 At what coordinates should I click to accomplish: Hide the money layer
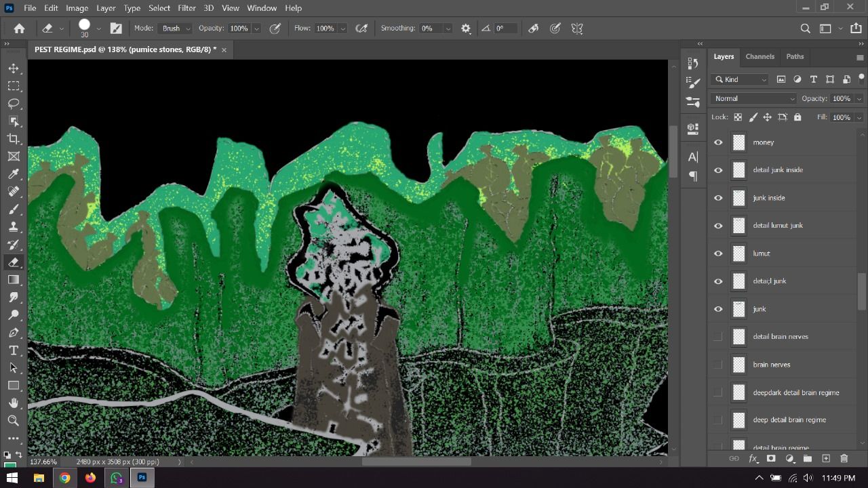(718, 142)
